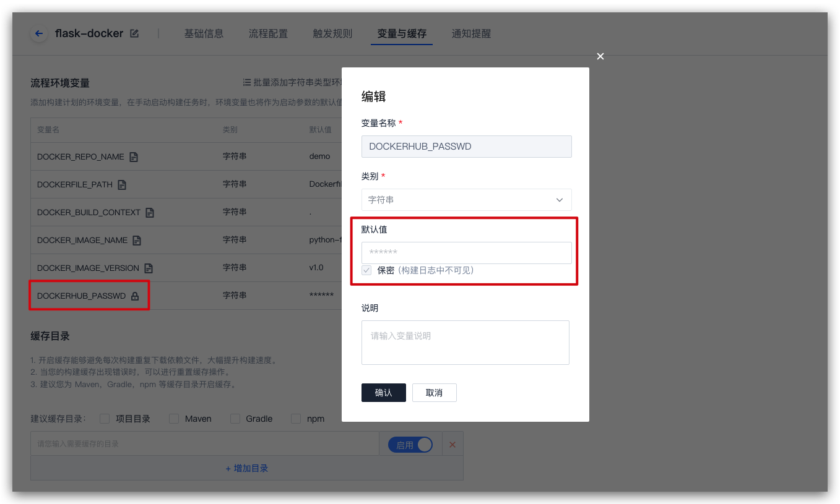
Task: Click the 确认 button
Action: (384, 393)
